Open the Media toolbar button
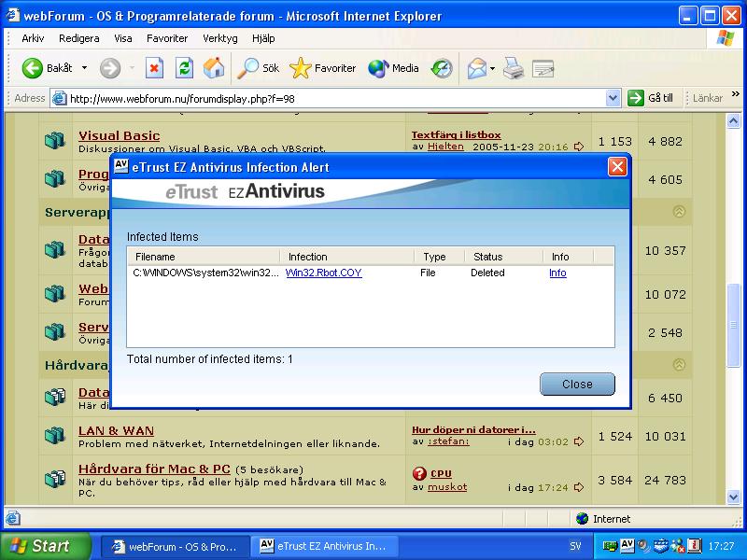The width and height of the screenshot is (747, 560). [x=393, y=68]
